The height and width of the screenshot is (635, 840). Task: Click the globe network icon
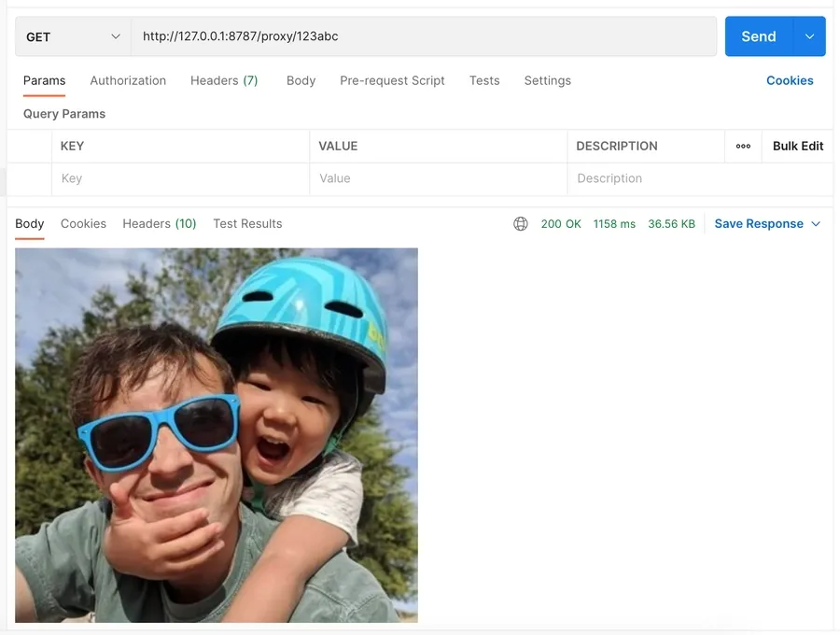[520, 223]
